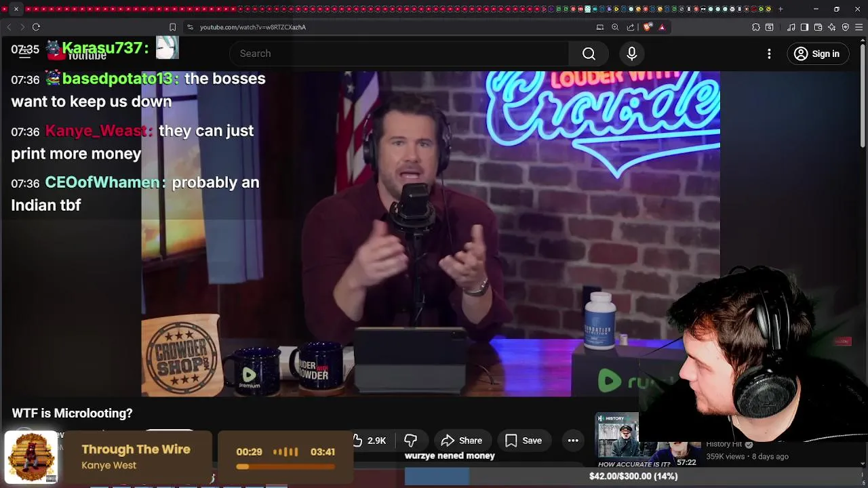Open the extensions puzzle icon
Screen dimensions: 868x488
pos(756,27)
